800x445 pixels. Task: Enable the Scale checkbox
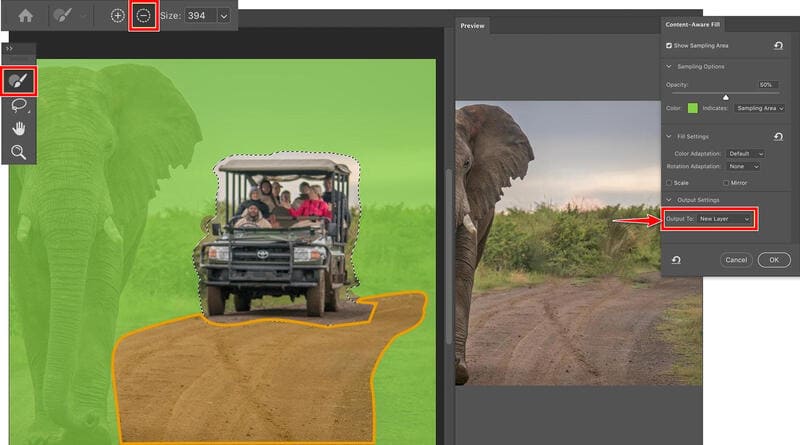(x=669, y=183)
